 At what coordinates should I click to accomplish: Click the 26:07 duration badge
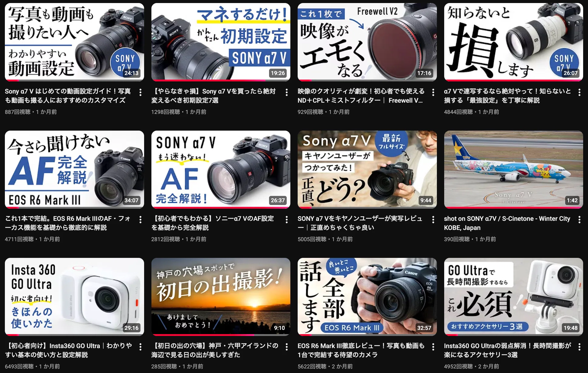click(x=570, y=73)
